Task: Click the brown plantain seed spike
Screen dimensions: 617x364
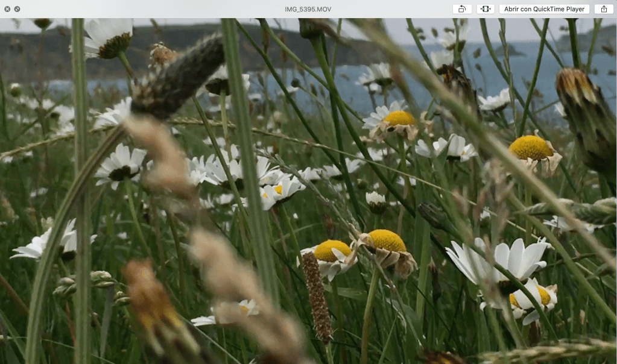Action: click(x=317, y=295)
